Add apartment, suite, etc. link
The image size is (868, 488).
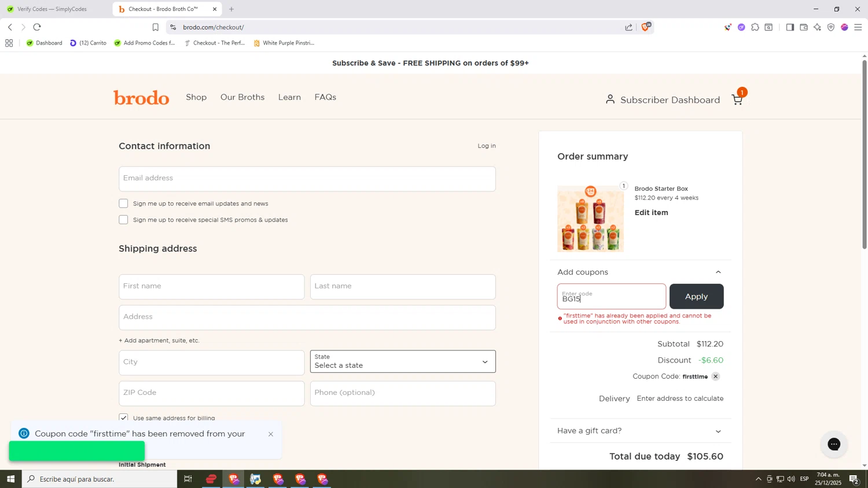(x=159, y=341)
